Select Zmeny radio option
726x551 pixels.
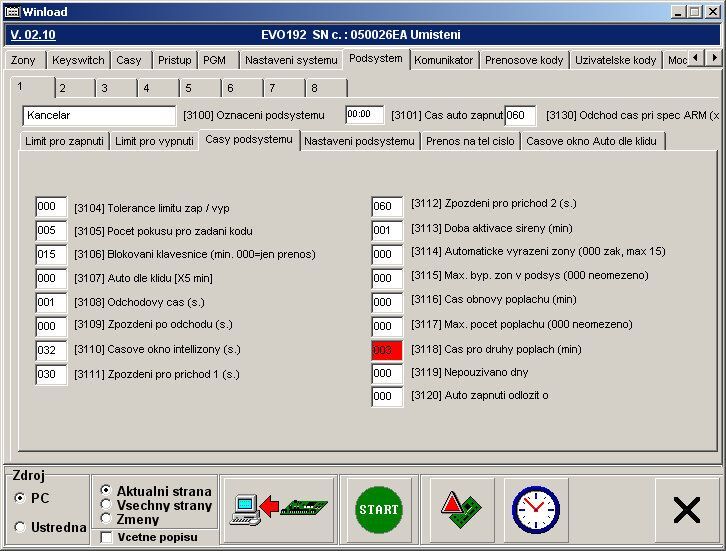tap(107, 518)
